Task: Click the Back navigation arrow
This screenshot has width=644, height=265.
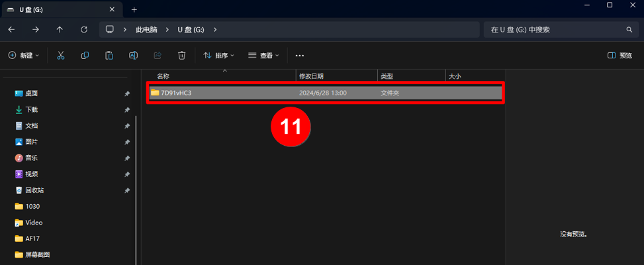Action: (x=11, y=30)
